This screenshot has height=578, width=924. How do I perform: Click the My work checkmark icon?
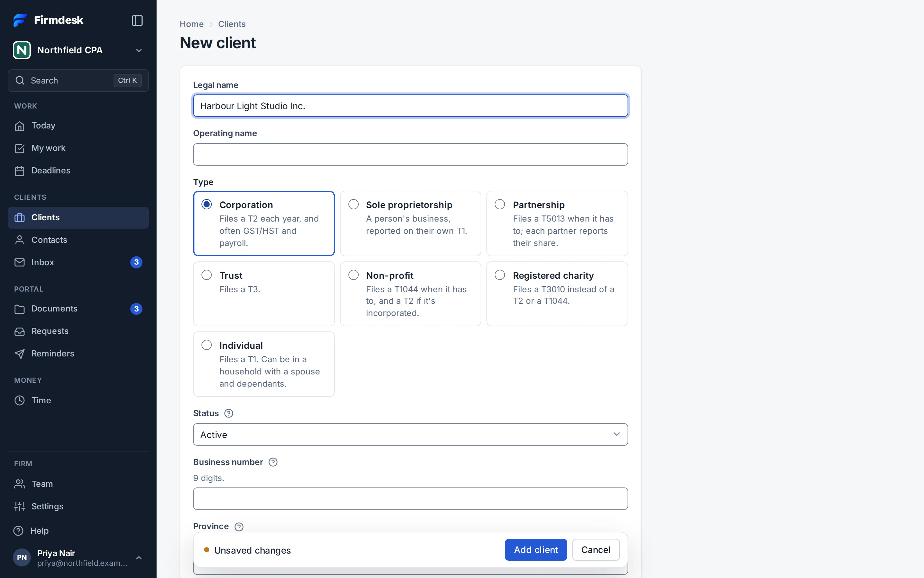point(20,148)
